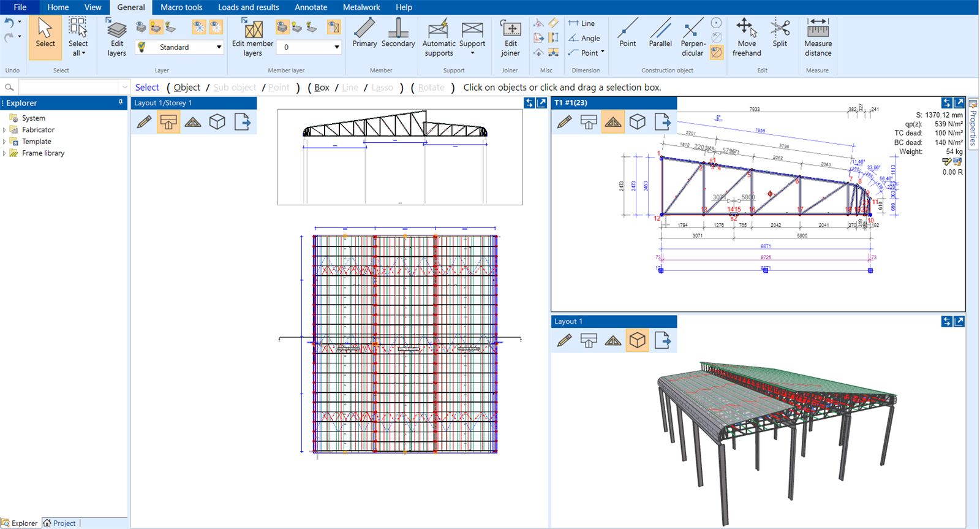Image resolution: width=980 pixels, height=529 pixels.
Task: Toggle truss elevation view in T1 #1(23) toolbar
Action: click(613, 122)
